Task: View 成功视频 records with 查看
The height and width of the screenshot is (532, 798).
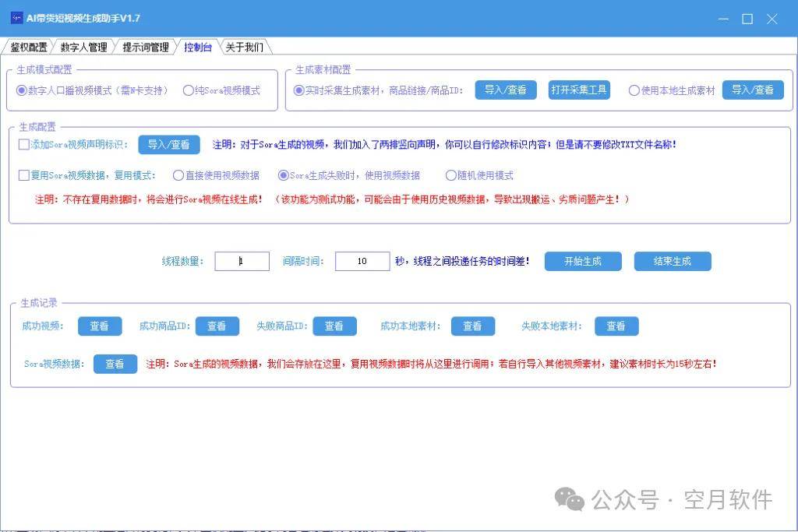Action: tap(100, 326)
